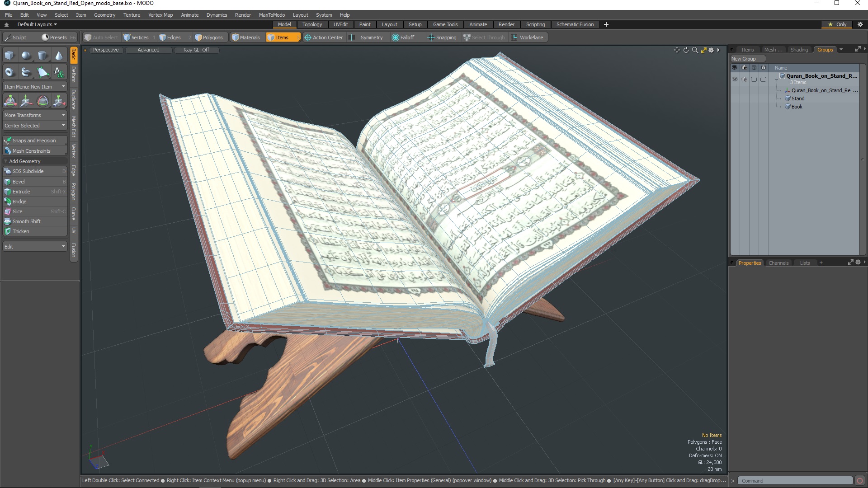
Task: Switch to the UVEdit layout tab
Action: pos(340,24)
